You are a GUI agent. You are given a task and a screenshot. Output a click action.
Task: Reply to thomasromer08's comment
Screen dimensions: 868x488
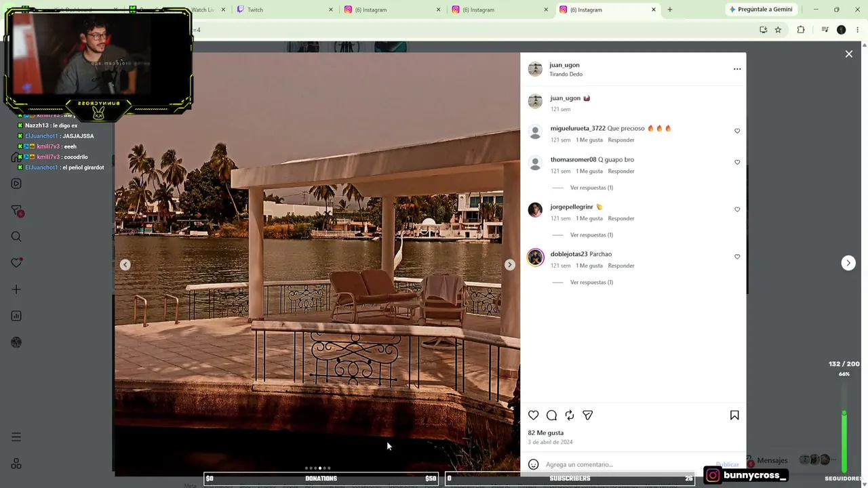pyautogui.click(x=621, y=171)
